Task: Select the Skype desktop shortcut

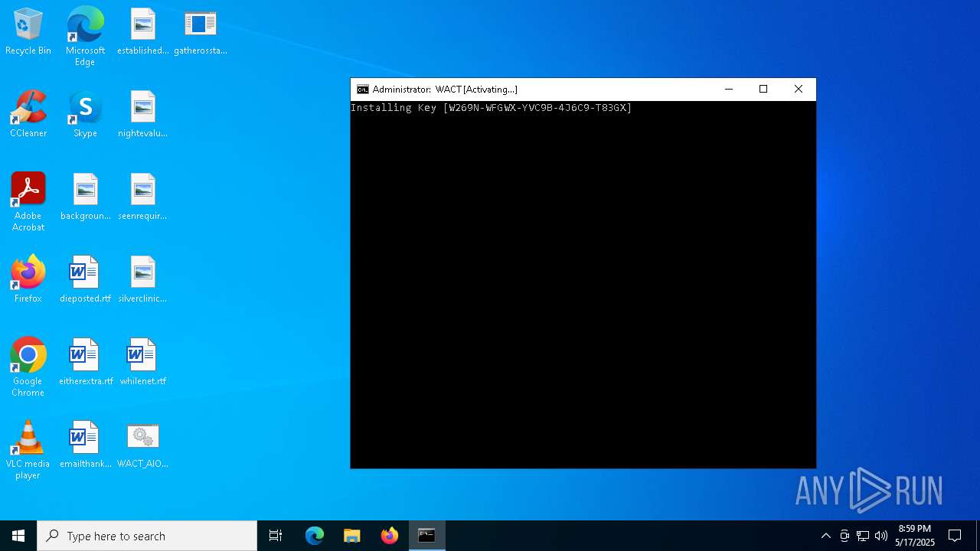Action: [x=85, y=115]
